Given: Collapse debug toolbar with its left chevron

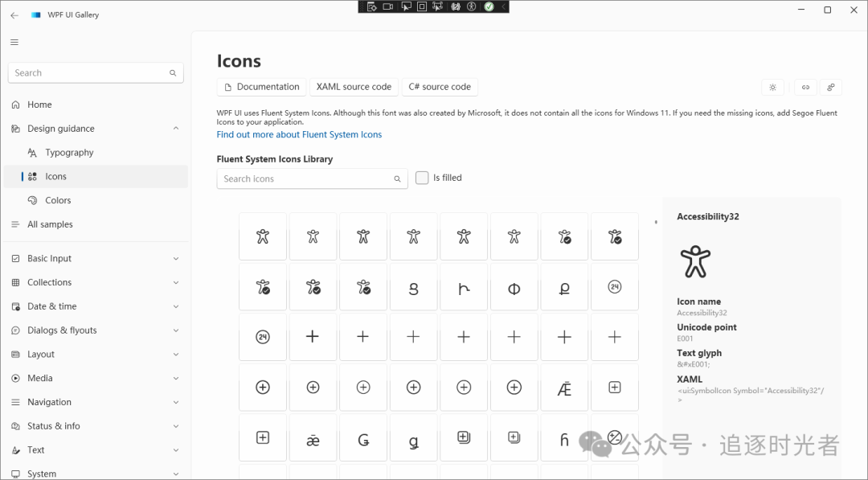Looking at the screenshot, I should pos(503,6).
